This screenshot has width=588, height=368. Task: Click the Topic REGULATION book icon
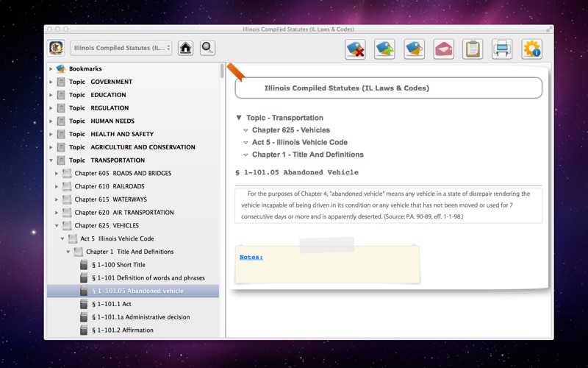click(61, 108)
